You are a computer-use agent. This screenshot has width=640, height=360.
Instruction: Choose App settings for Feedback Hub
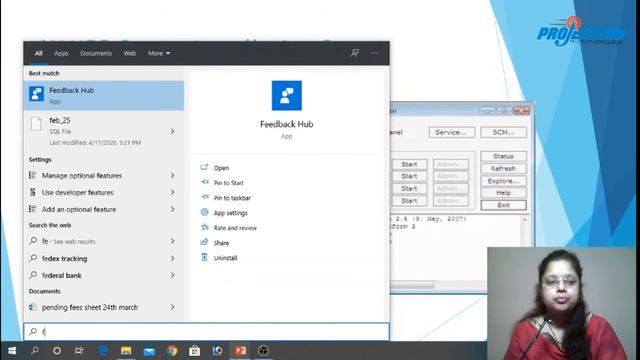231,213
